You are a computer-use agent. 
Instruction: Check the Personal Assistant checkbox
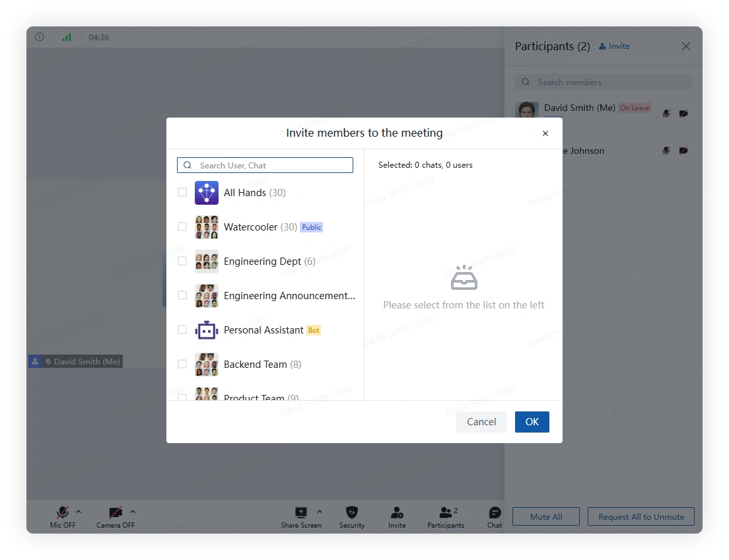[x=182, y=330]
